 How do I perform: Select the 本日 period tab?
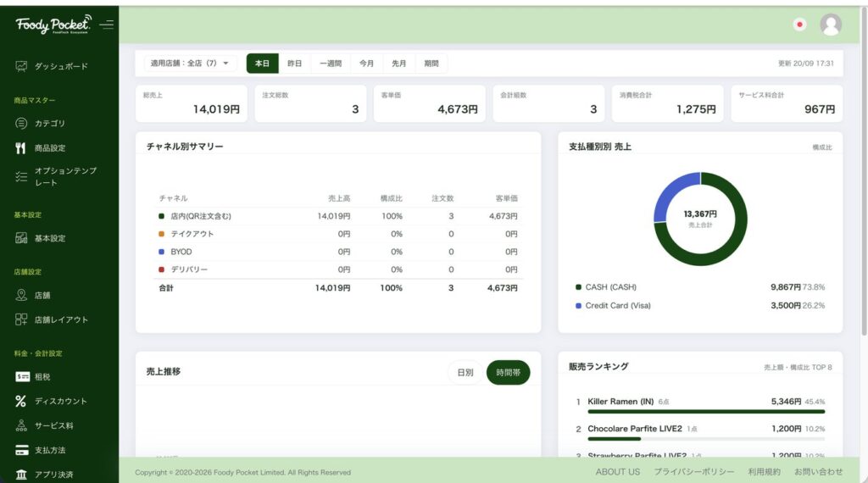click(x=262, y=63)
